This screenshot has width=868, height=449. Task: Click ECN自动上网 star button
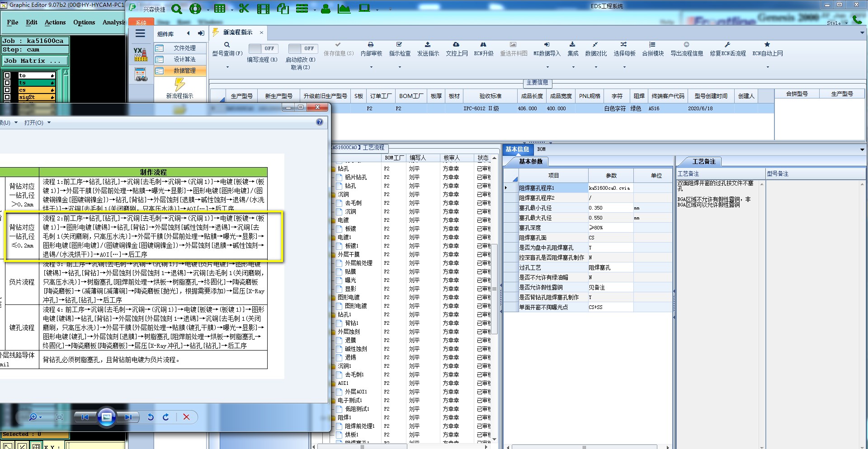pyautogui.click(x=767, y=49)
